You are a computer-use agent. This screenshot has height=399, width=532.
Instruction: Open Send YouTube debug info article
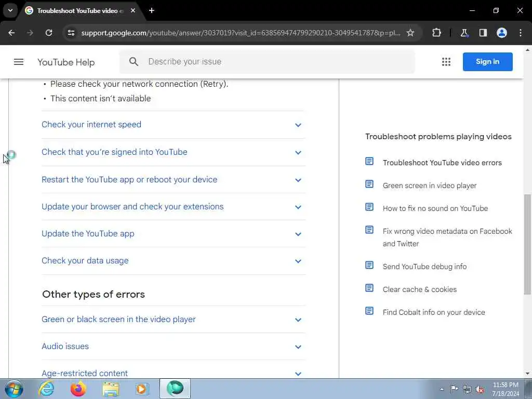click(424, 267)
